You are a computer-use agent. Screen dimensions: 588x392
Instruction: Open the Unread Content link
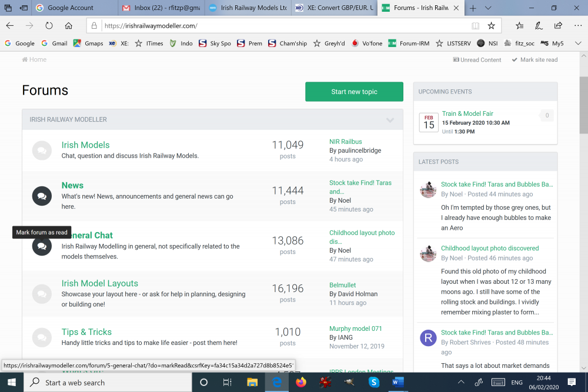(477, 60)
